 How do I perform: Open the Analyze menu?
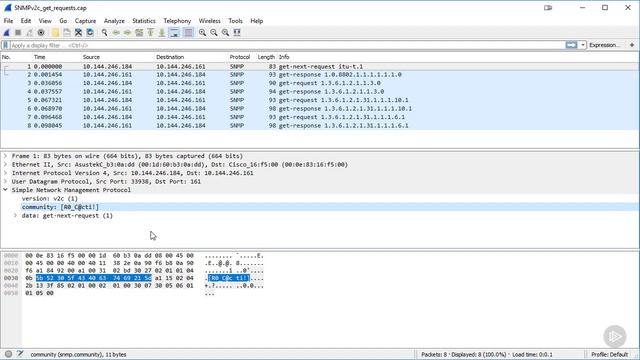coord(114,21)
